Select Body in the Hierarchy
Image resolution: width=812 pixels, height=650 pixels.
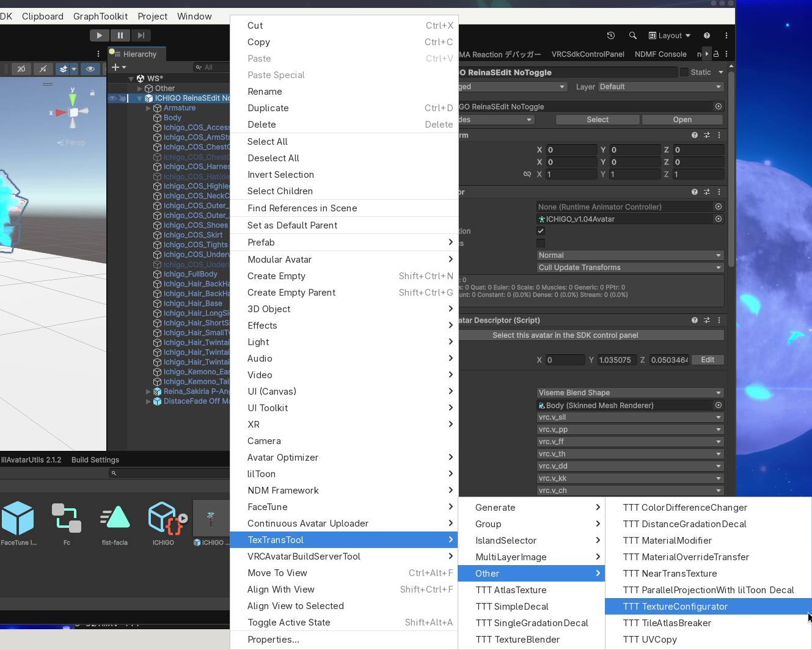[x=172, y=118]
